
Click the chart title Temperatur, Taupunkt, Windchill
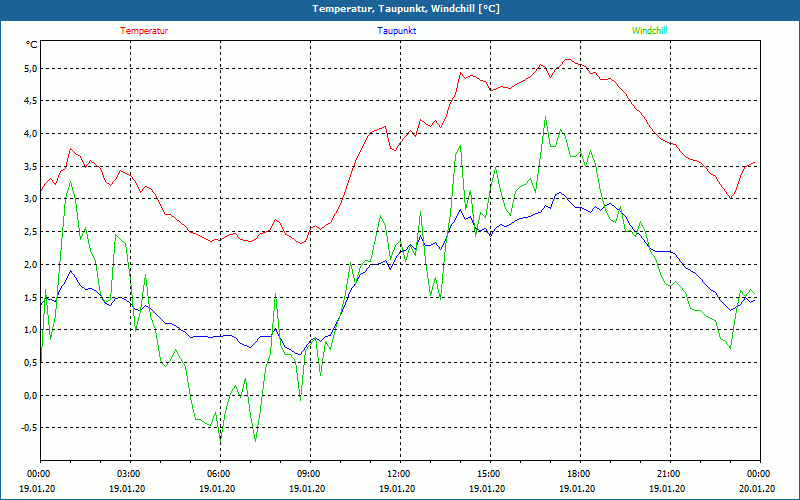[406, 9]
